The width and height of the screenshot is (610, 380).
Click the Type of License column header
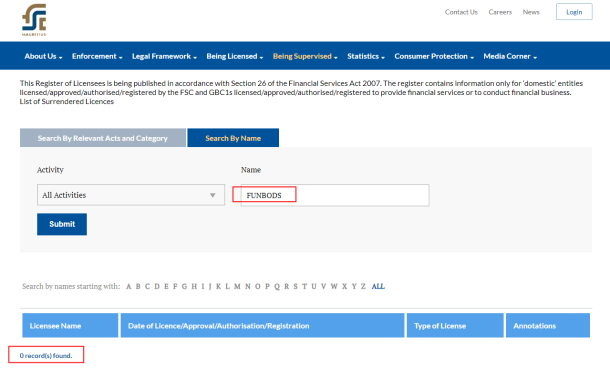(455, 326)
